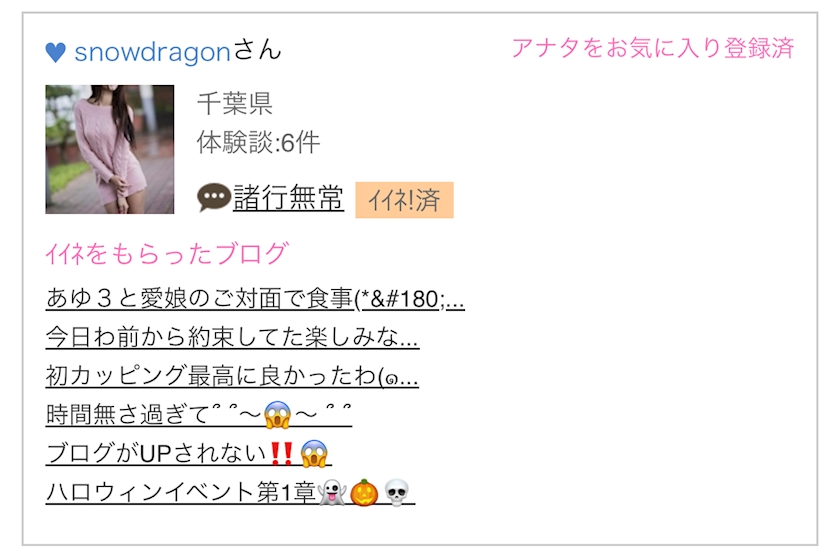Click the screaming face emoji in 時間無さ過ぎて
Viewport: 840px width, 559px height.
(278, 414)
